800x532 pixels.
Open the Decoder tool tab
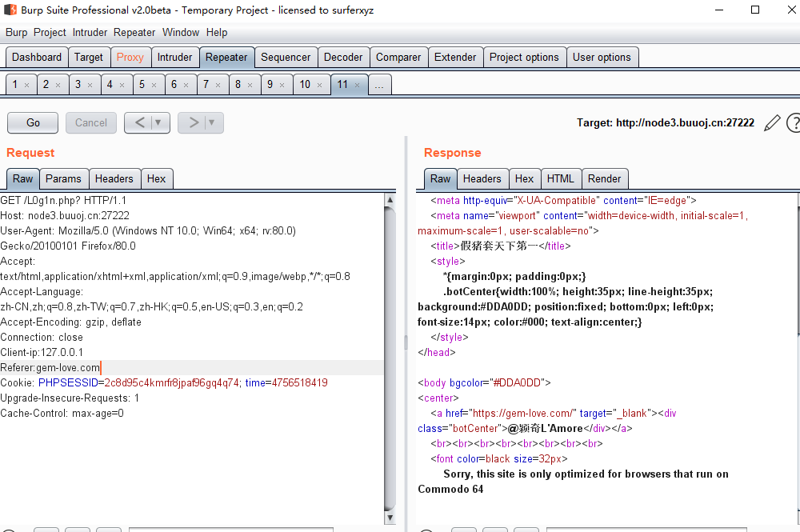pyautogui.click(x=343, y=58)
